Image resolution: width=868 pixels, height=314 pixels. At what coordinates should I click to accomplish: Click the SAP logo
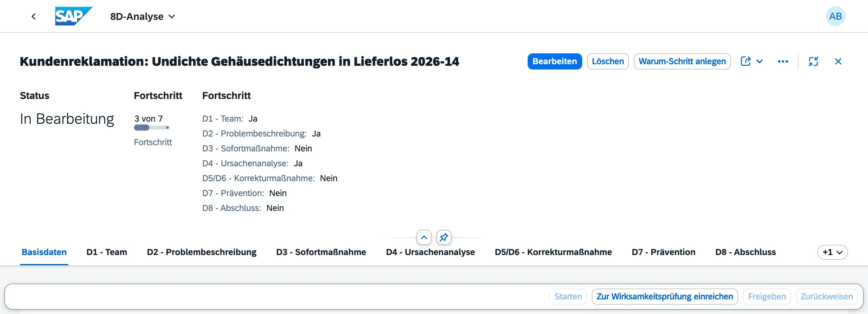coord(74,16)
